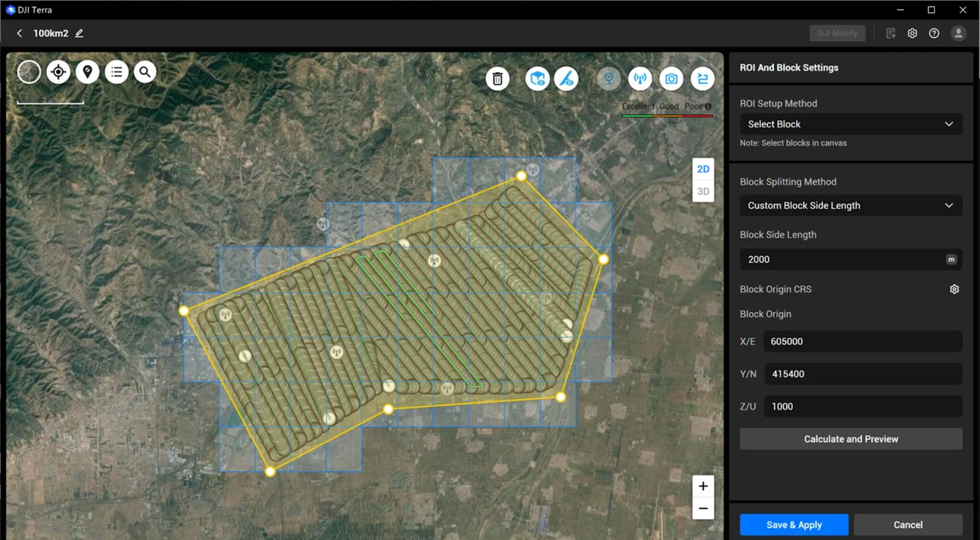Click the Block Side Length 2000 field
The height and width of the screenshot is (540, 980).
pyautogui.click(x=851, y=259)
